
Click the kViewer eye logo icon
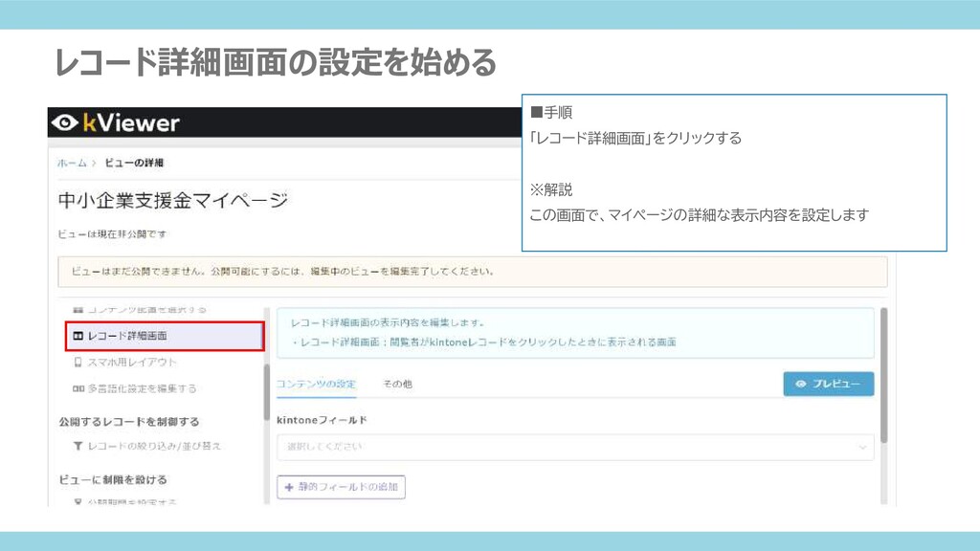[x=65, y=122]
